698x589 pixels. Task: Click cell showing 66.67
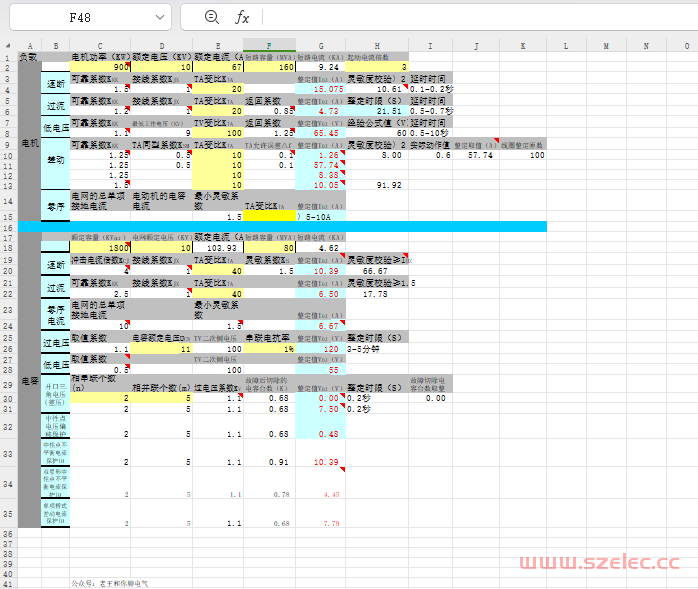[377, 271]
